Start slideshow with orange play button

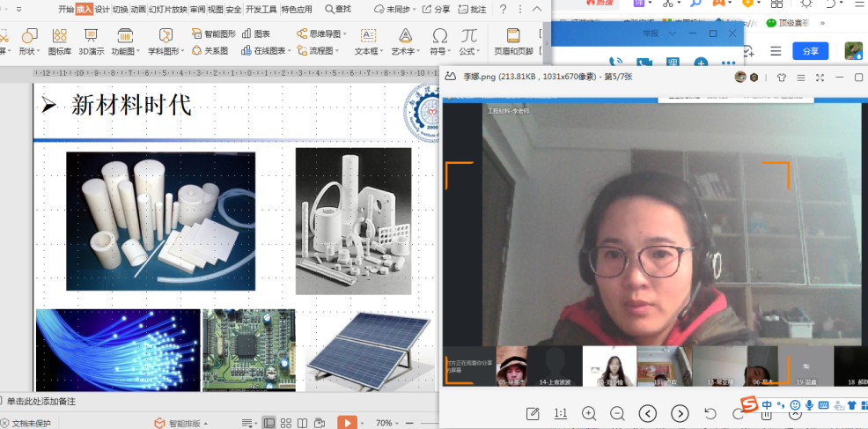(347, 423)
